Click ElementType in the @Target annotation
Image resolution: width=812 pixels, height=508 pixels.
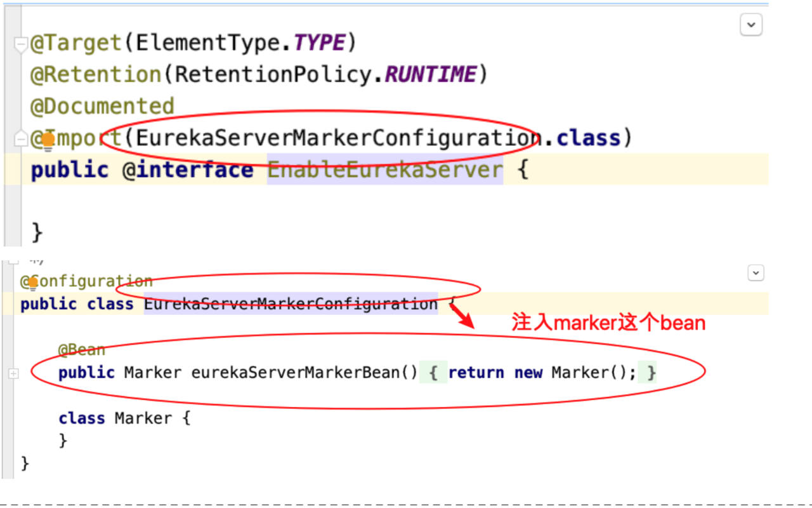pos(207,43)
